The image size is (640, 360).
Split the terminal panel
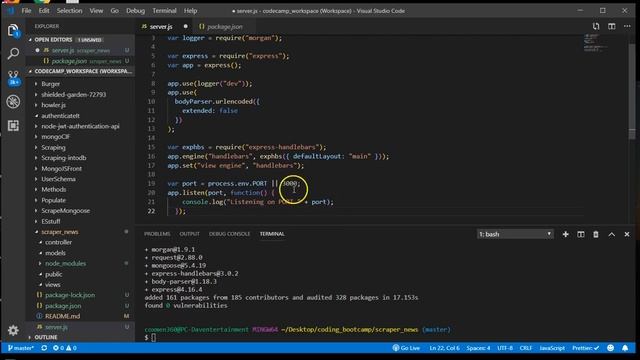coord(581,234)
